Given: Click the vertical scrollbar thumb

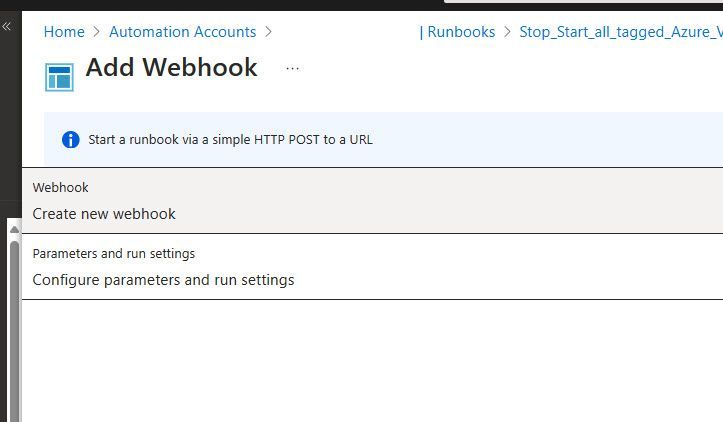Looking at the screenshot, I should click(14, 320).
